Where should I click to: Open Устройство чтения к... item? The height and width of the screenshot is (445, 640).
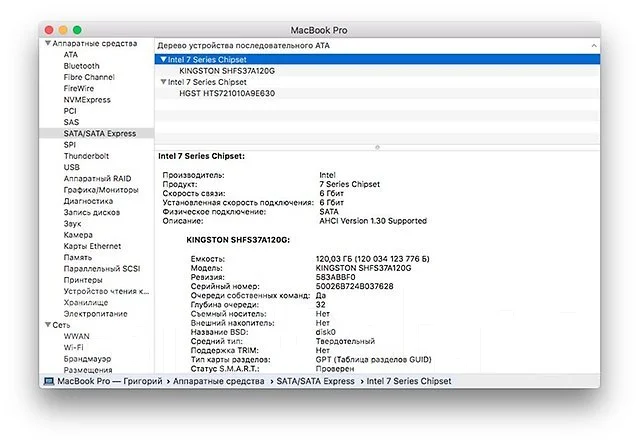(x=106, y=291)
